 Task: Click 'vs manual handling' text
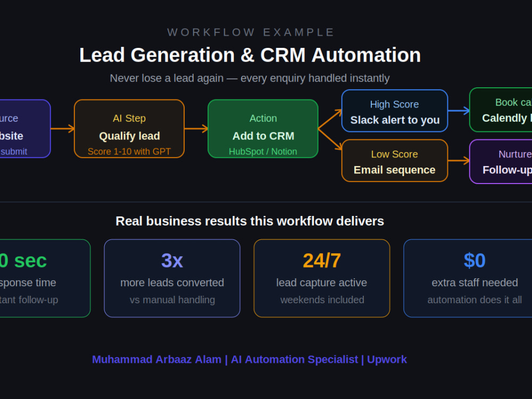pyautogui.click(x=172, y=300)
